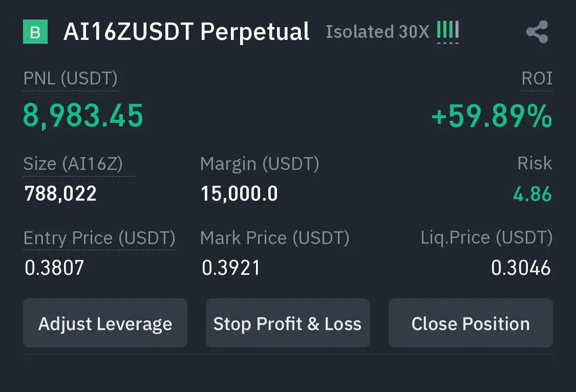Select the 8,983.45 PNL value
The width and height of the screenshot is (576, 392).
[x=83, y=116]
